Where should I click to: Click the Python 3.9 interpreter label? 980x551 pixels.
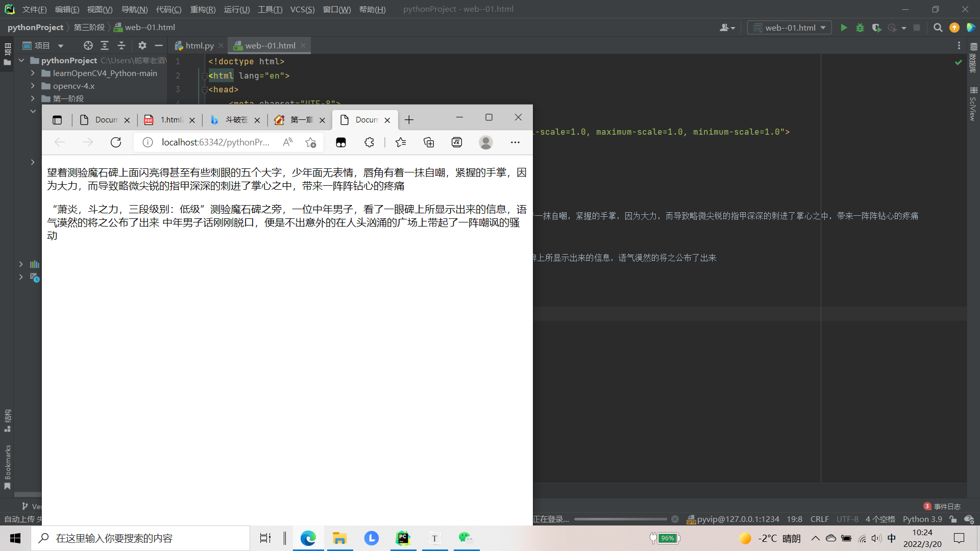click(x=922, y=519)
